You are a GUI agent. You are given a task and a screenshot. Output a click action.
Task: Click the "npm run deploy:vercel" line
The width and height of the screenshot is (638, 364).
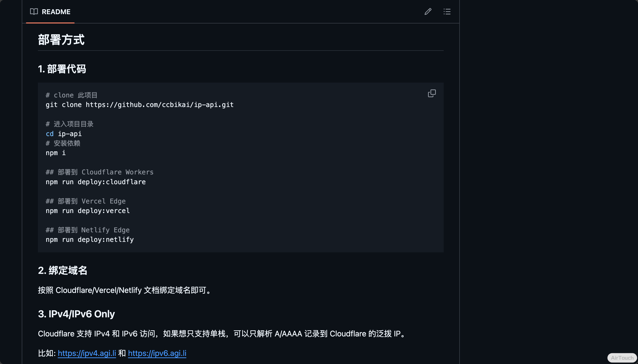click(x=88, y=211)
